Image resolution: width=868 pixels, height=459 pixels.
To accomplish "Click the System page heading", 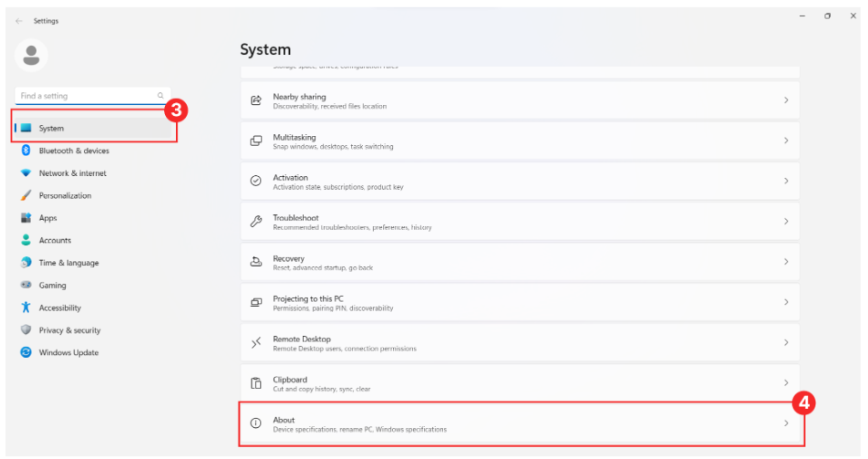I will 265,49.
